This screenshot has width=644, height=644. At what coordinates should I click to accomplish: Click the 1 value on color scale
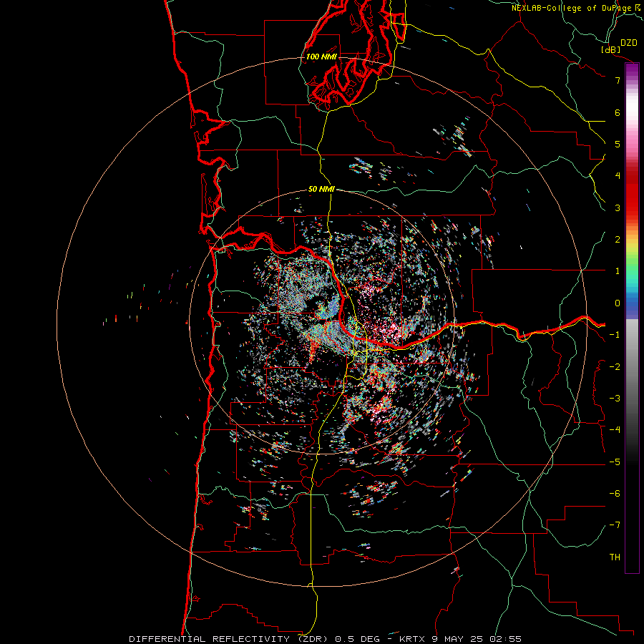point(618,271)
